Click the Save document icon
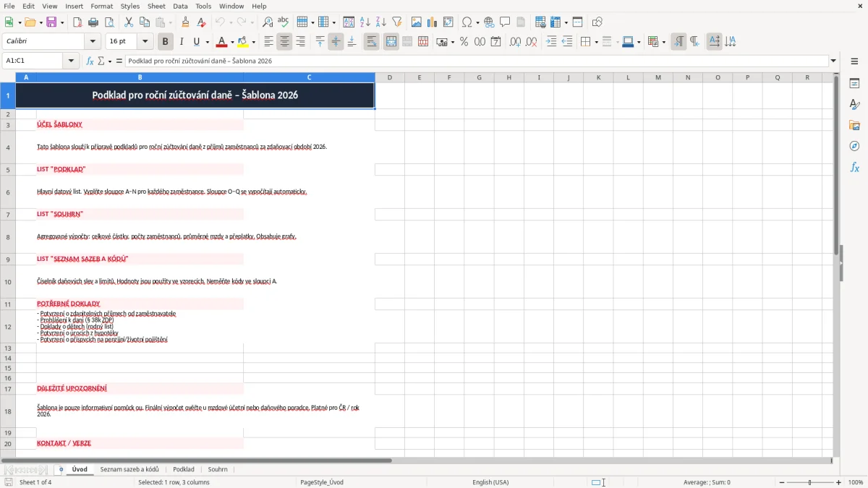 click(51, 22)
